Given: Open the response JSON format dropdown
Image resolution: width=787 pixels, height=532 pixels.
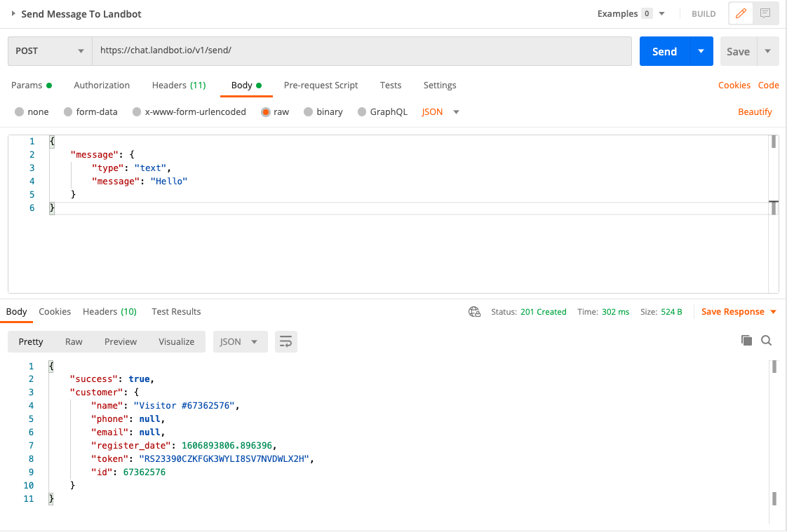Looking at the screenshot, I should pyautogui.click(x=240, y=342).
